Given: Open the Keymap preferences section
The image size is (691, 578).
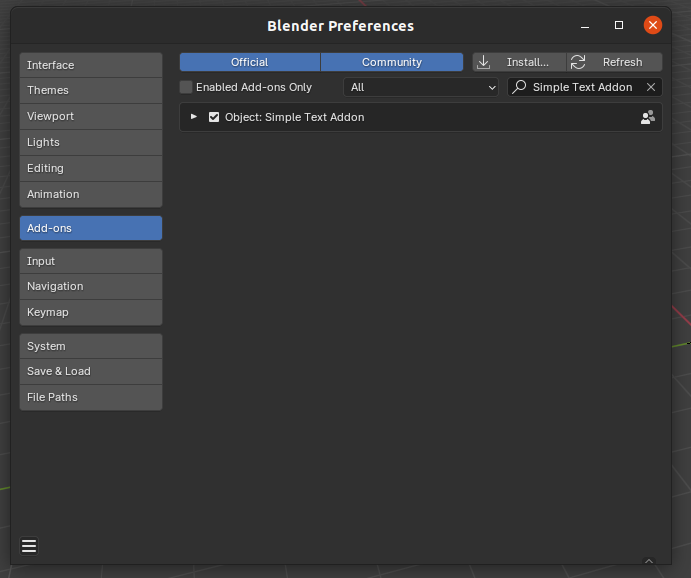Looking at the screenshot, I should [x=91, y=312].
